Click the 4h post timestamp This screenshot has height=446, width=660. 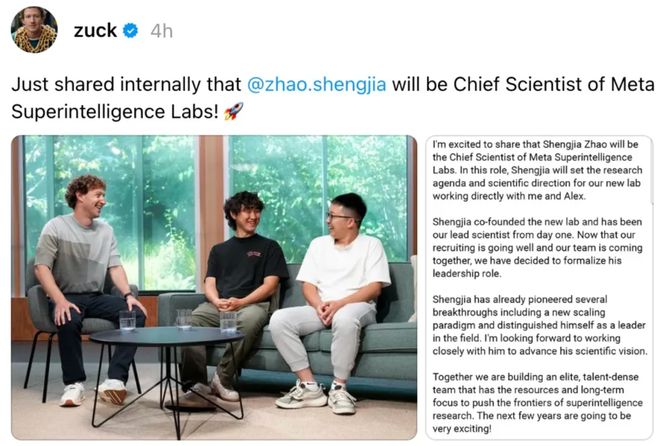[x=161, y=31]
